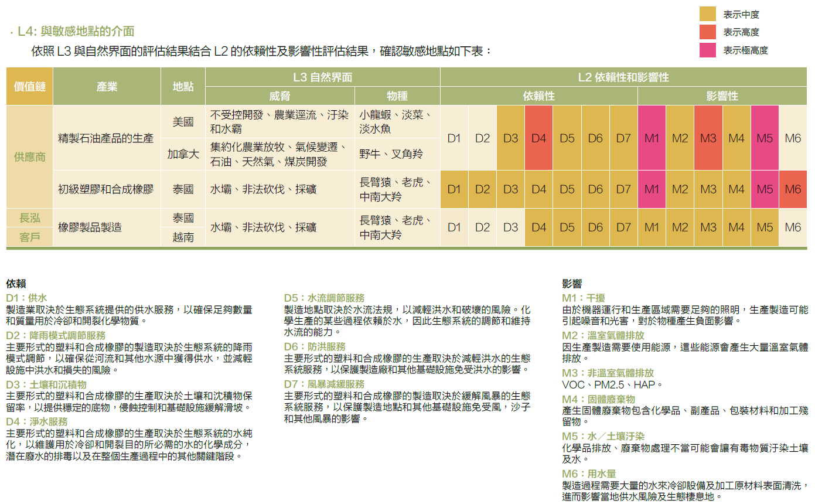Click uncolored M6 cell in 精製石油產品 row
The image size is (815, 504).
coord(793,138)
